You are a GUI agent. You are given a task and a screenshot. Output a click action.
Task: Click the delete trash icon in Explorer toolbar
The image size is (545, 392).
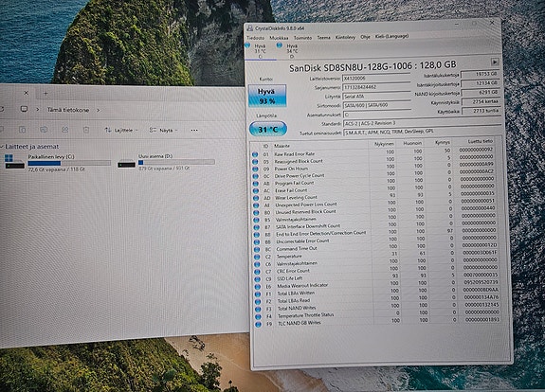coord(86,130)
